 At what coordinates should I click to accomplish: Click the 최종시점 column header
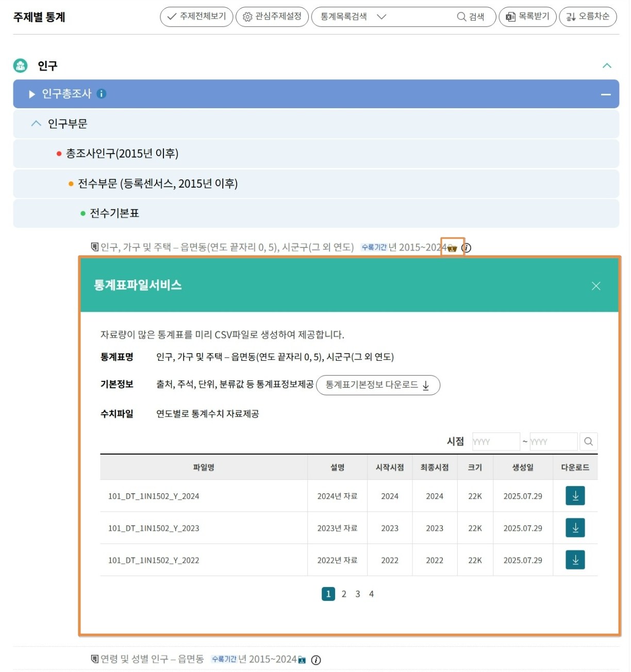pyautogui.click(x=435, y=467)
